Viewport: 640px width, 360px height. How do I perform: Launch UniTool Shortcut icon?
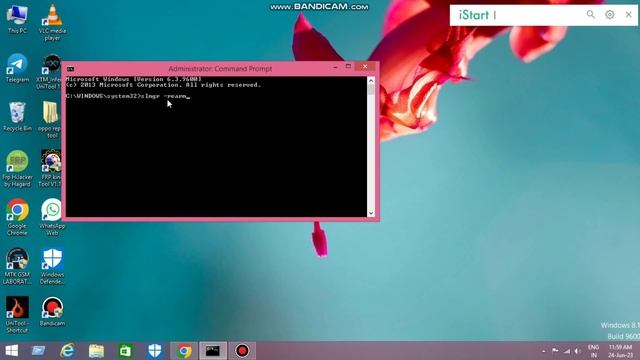pyautogui.click(x=17, y=315)
